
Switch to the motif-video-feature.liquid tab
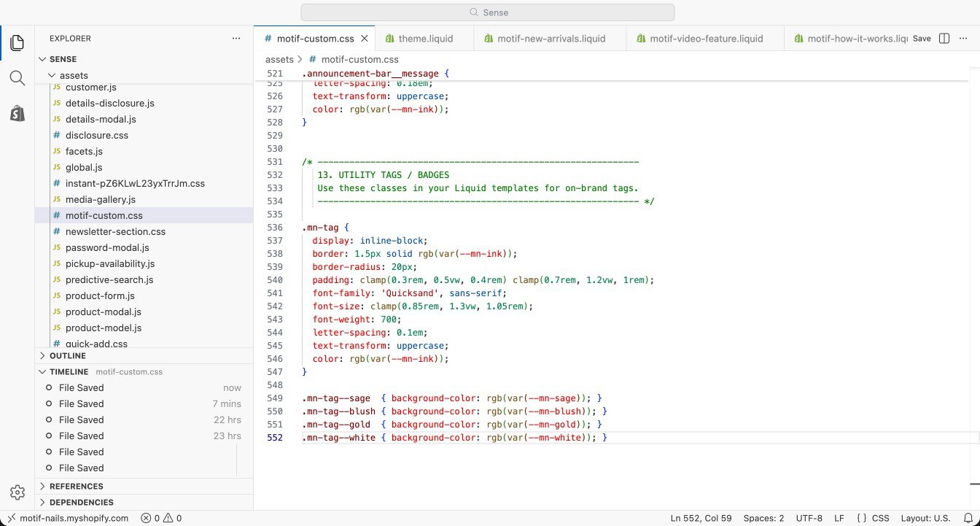click(x=705, y=39)
